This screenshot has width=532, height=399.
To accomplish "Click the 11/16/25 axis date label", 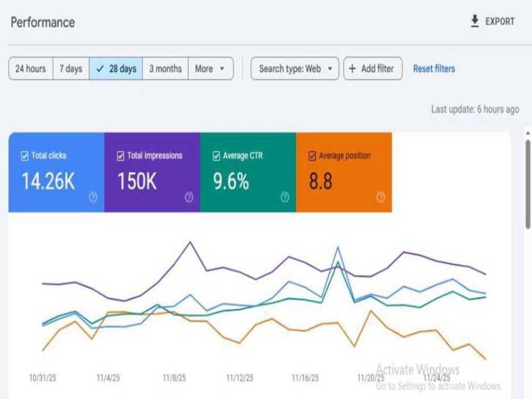I will coord(305,378).
